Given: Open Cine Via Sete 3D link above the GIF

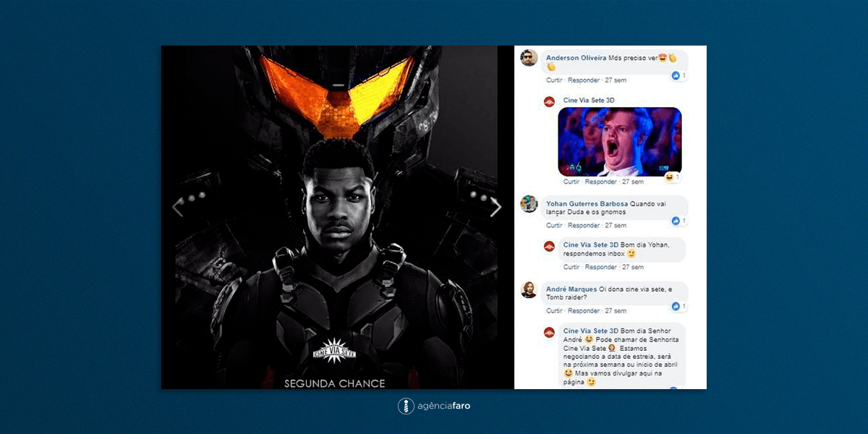Looking at the screenshot, I should (589, 101).
